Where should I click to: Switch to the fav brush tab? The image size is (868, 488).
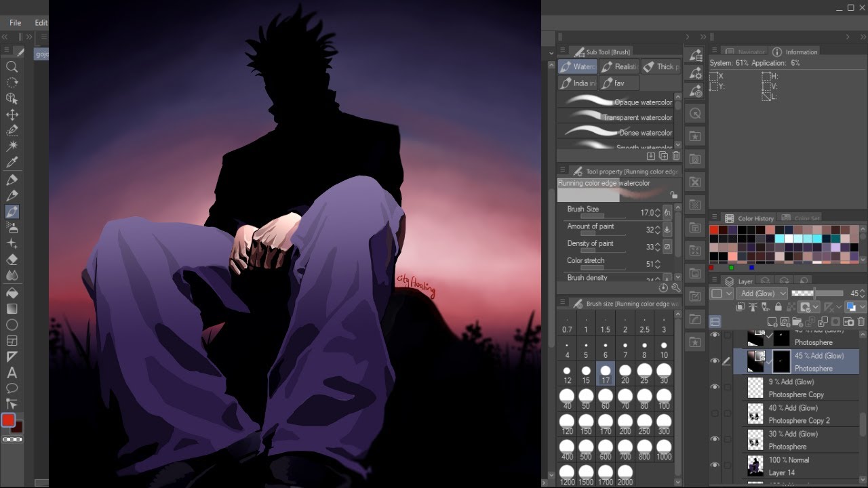point(619,83)
